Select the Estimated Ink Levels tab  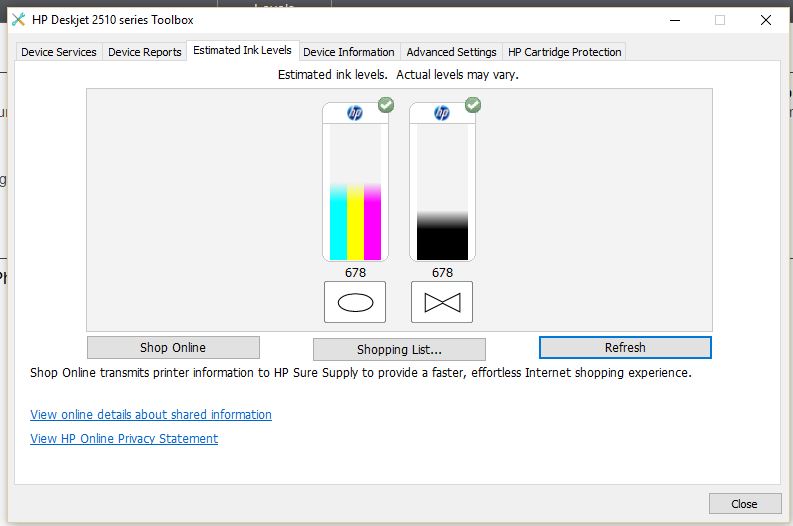point(242,50)
